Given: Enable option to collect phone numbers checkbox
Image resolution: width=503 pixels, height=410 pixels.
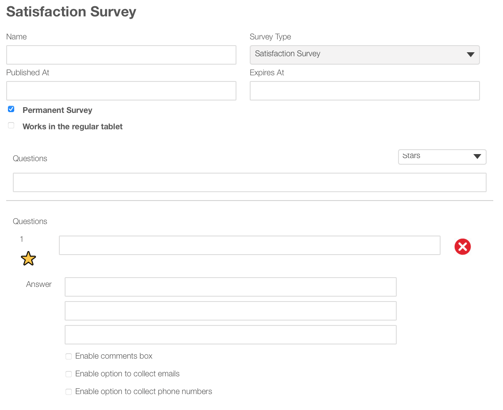Looking at the screenshot, I should (x=68, y=392).
